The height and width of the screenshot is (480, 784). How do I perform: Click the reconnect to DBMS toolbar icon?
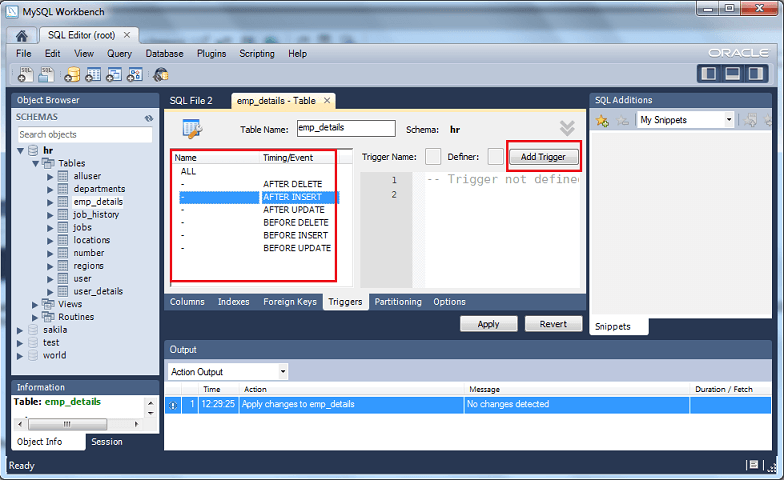pos(161,74)
